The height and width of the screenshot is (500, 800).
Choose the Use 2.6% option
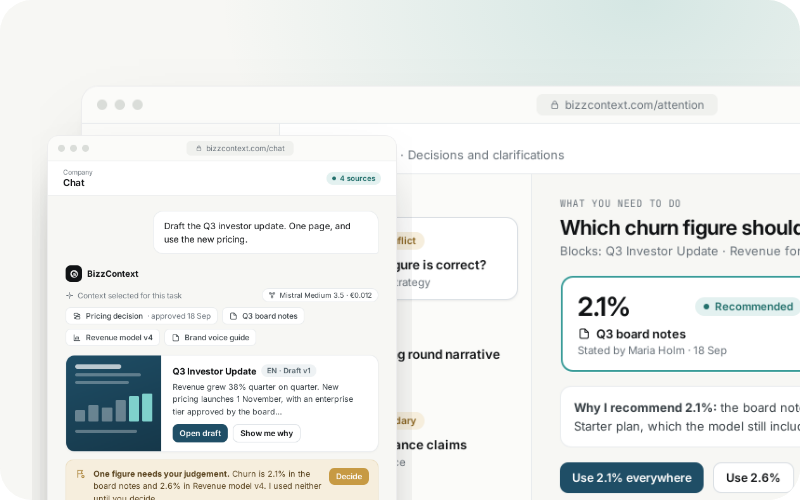pos(753,478)
